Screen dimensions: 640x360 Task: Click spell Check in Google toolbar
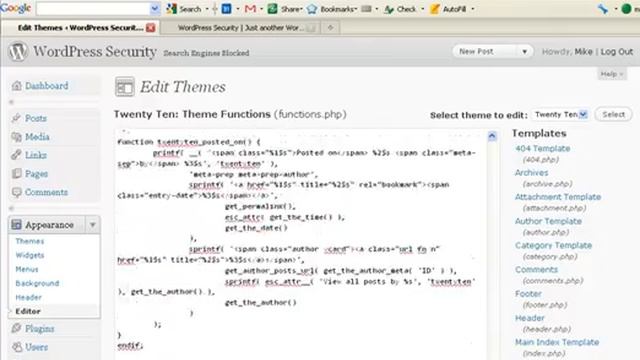pyautogui.click(x=400, y=9)
